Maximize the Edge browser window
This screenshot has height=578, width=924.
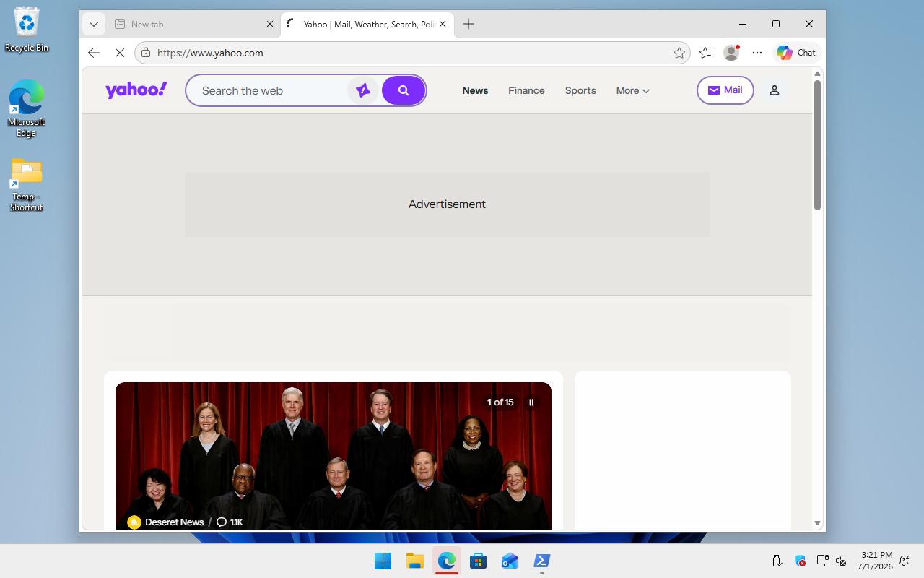(776, 24)
